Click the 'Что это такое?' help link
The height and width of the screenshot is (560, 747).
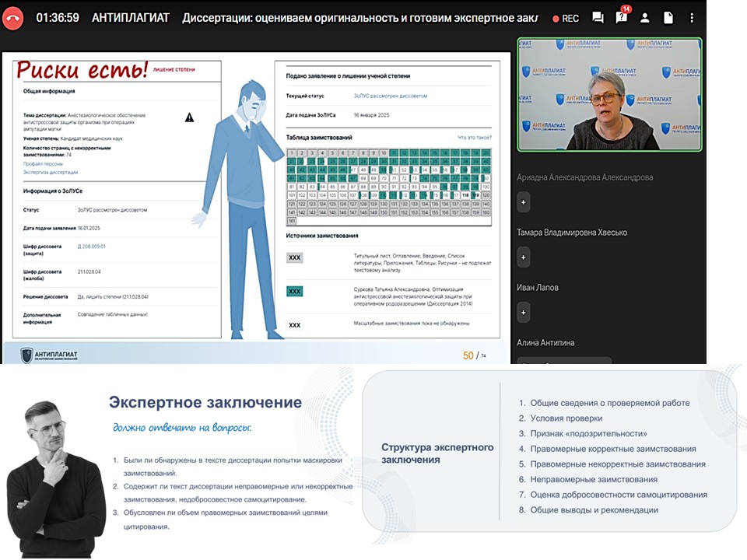pos(474,138)
